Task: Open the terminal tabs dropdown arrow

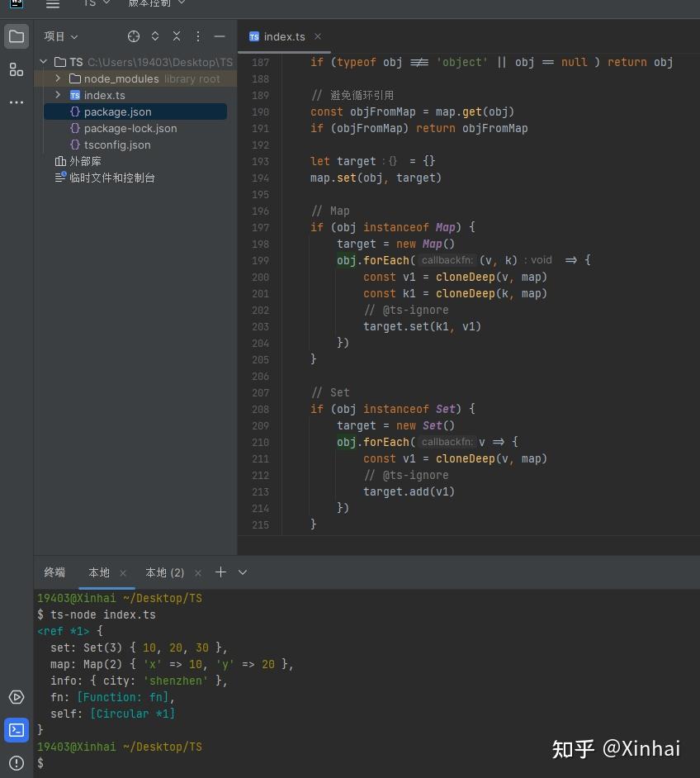Action: [x=243, y=572]
